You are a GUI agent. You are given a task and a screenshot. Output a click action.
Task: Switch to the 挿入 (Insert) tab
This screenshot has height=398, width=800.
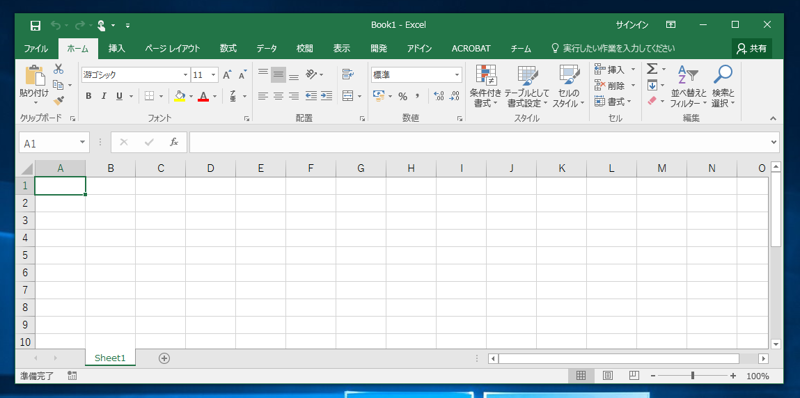tap(117, 49)
